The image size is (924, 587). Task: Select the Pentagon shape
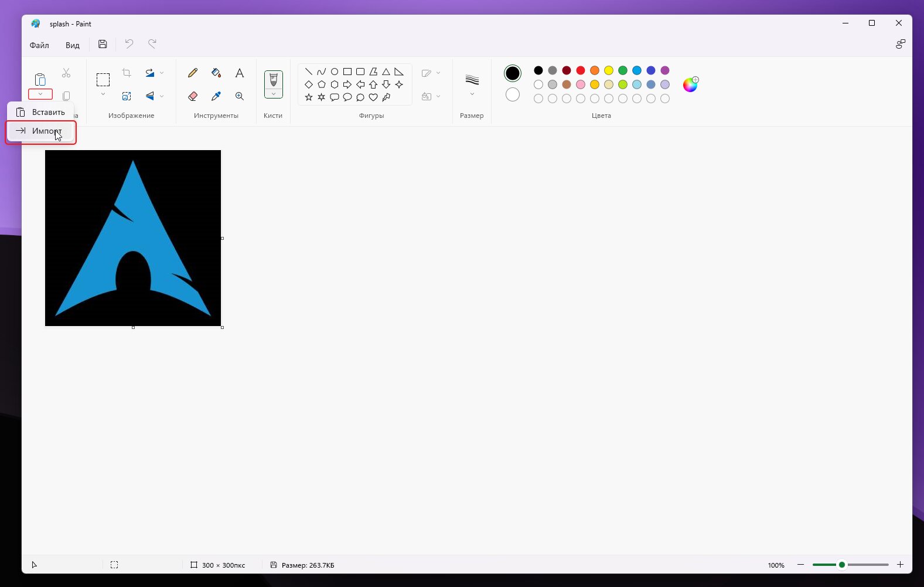322,84
